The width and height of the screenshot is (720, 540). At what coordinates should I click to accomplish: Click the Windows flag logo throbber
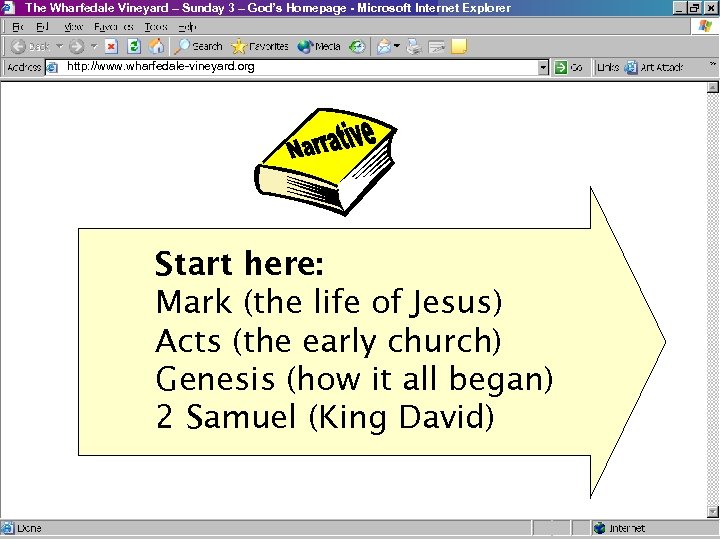705,27
